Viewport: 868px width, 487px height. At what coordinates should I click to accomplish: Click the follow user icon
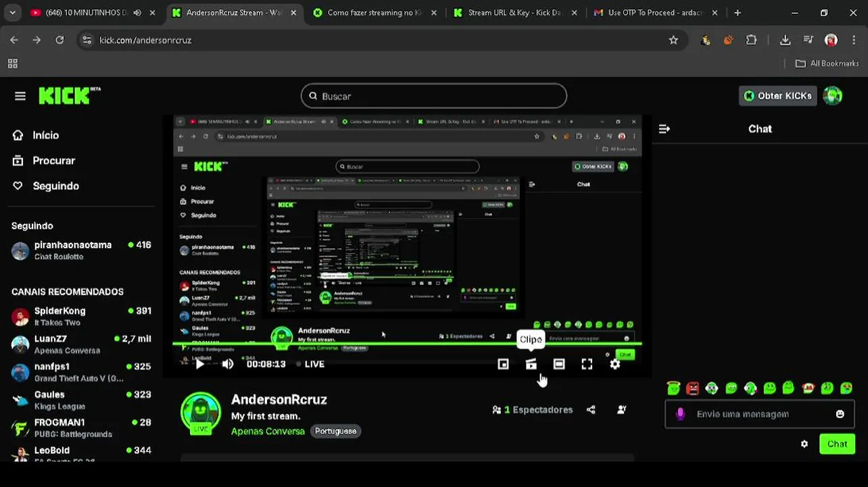click(621, 410)
